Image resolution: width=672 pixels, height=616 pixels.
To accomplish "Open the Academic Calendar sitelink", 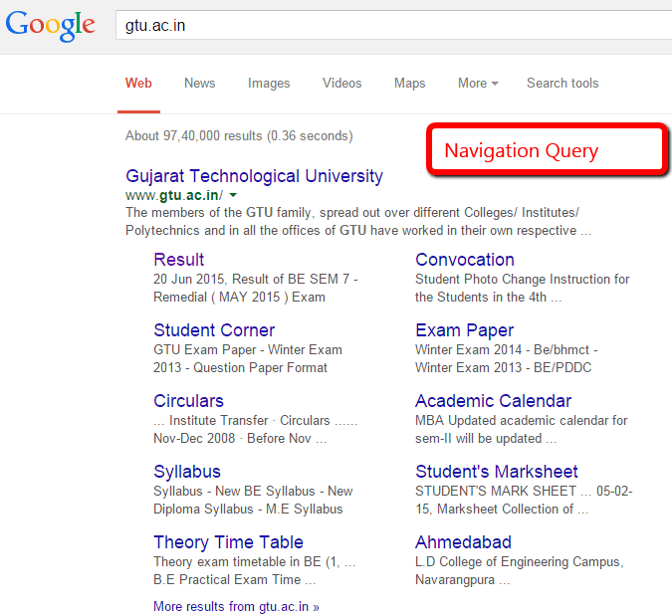I will (493, 401).
